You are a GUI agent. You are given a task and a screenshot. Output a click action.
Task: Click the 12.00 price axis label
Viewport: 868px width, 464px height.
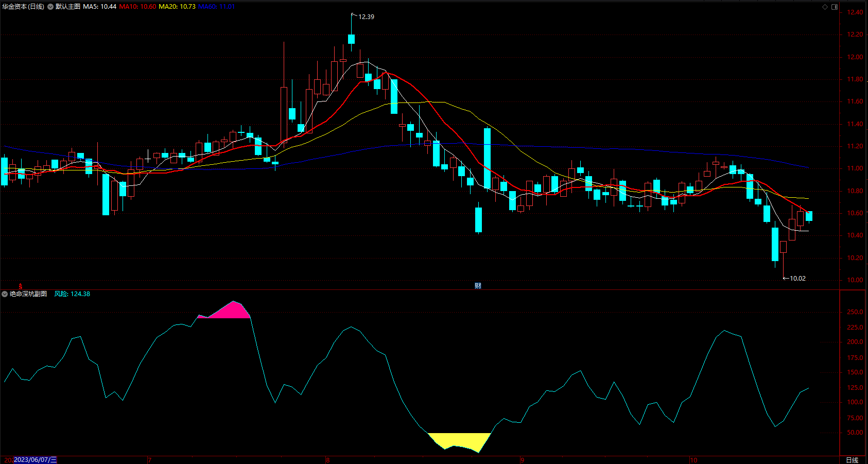point(856,57)
